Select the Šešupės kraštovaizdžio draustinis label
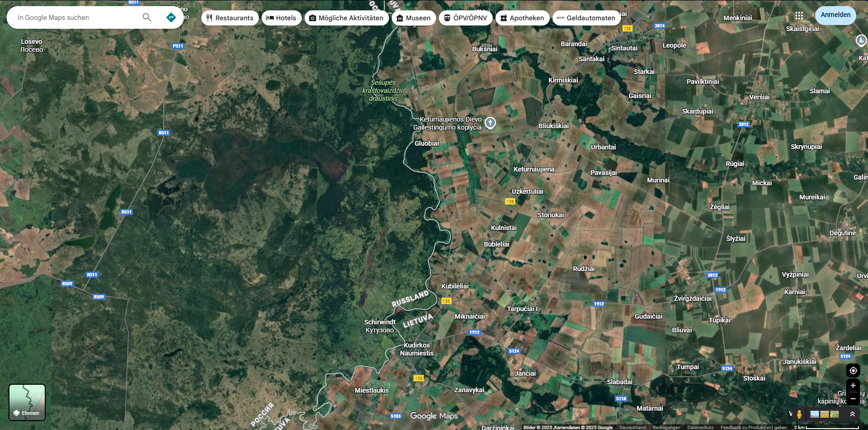The height and width of the screenshot is (430, 868). [x=383, y=91]
